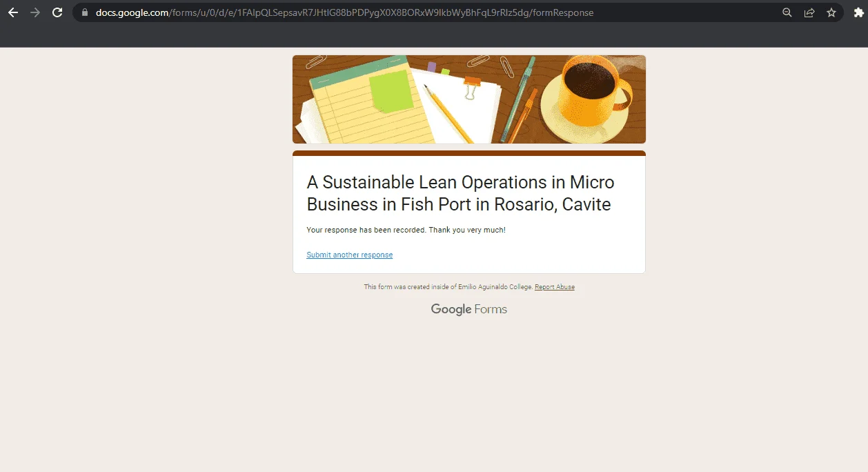Viewport: 868px width, 472px height.
Task: Share this page using the share icon
Action: pos(809,12)
